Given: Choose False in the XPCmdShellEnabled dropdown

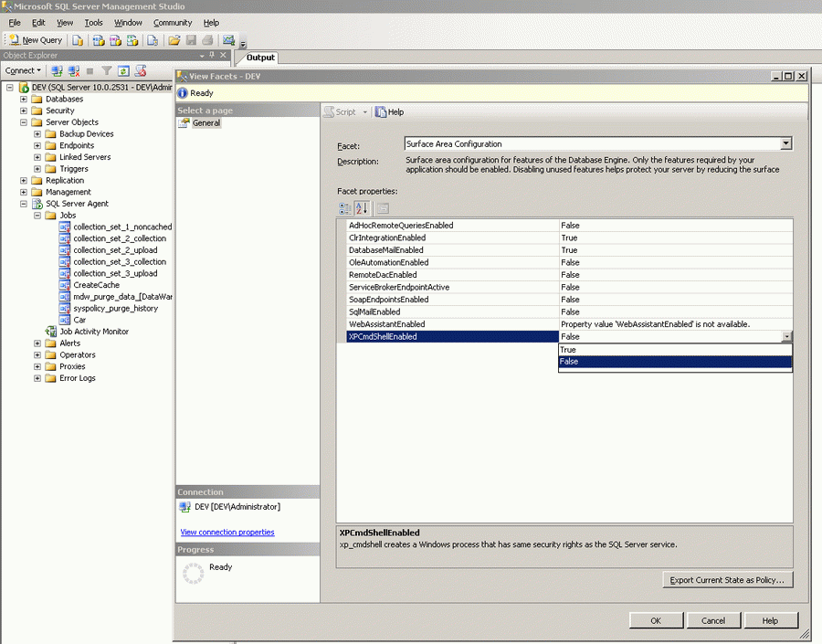Looking at the screenshot, I should [675, 362].
